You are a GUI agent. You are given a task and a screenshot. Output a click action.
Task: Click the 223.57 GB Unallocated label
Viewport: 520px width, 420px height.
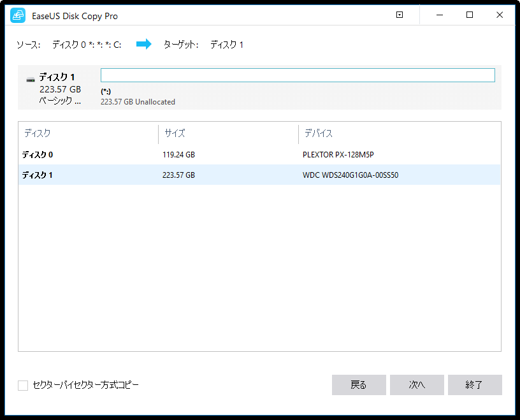pyautogui.click(x=138, y=102)
